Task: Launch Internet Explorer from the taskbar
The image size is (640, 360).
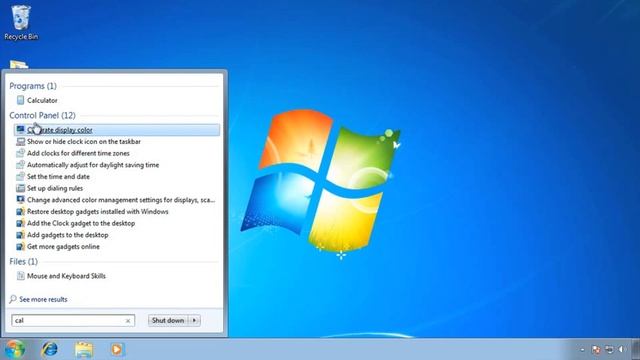Action: [x=50, y=349]
